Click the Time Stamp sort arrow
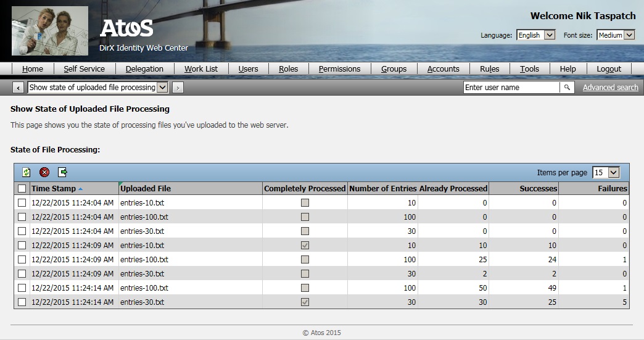The height and width of the screenshot is (340, 644). click(x=81, y=189)
